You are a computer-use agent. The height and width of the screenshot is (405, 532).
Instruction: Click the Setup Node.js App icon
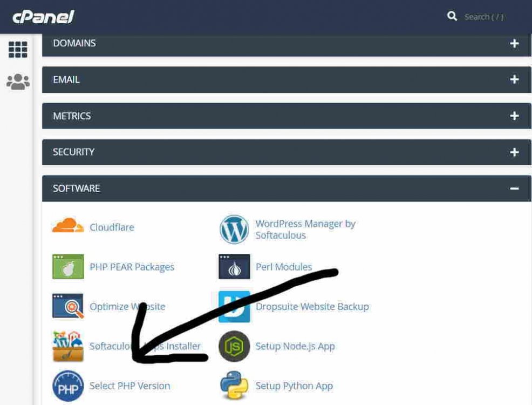(x=234, y=346)
